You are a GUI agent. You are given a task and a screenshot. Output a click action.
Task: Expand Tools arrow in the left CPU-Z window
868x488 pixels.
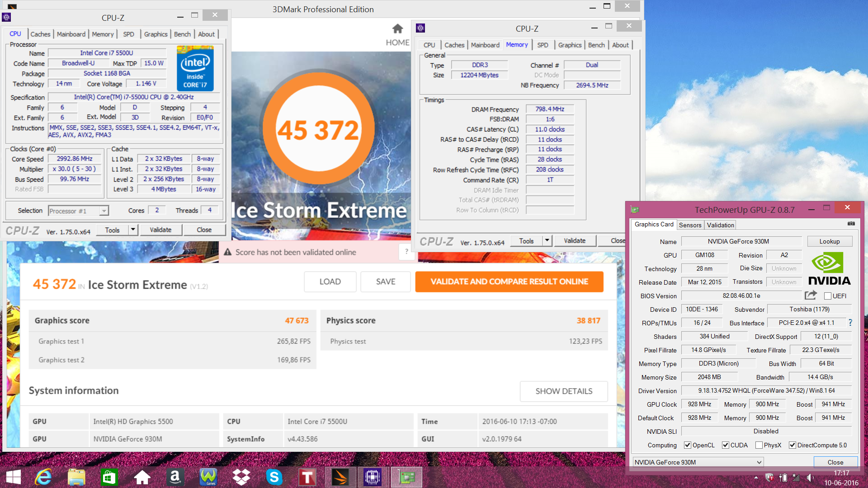click(133, 230)
